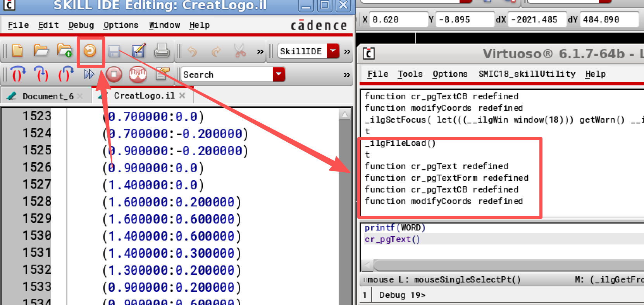
Task: Expand overflow chevron right of Search toolbar
Action: tap(347, 75)
